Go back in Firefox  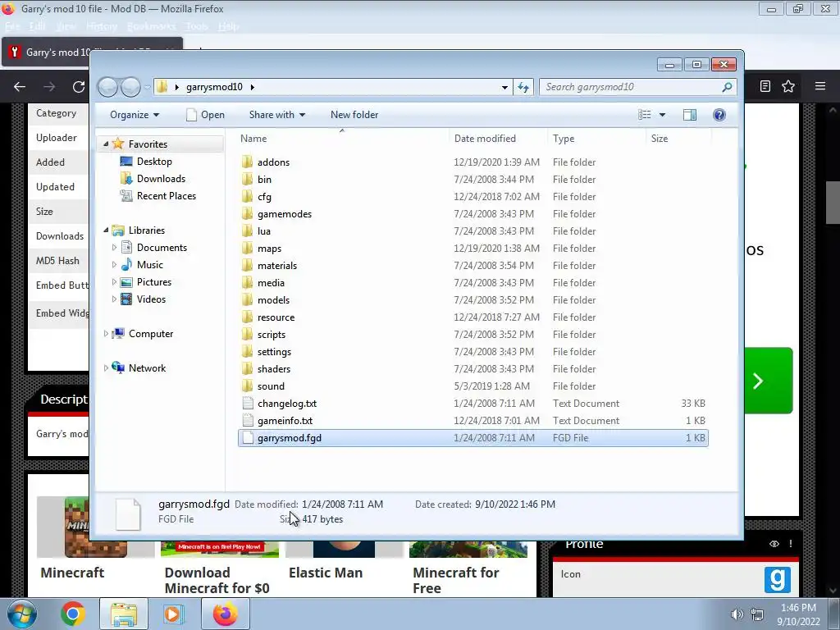(x=20, y=87)
